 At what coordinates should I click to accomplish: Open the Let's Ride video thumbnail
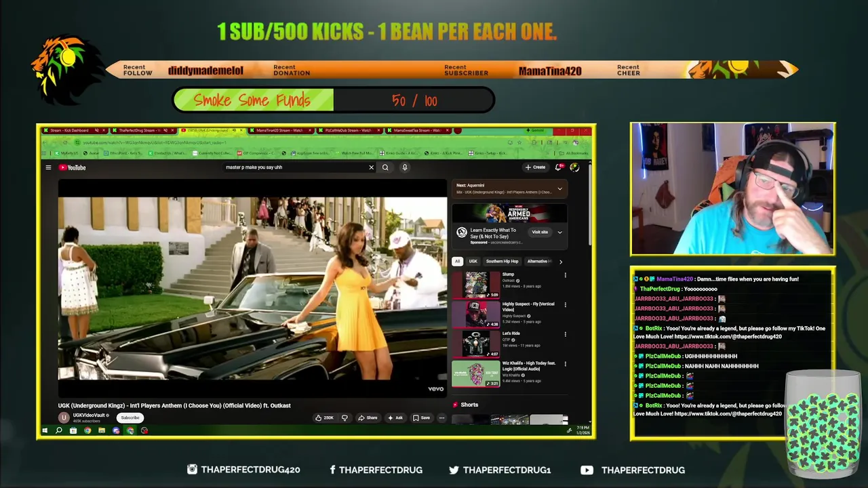click(x=476, y=344)
